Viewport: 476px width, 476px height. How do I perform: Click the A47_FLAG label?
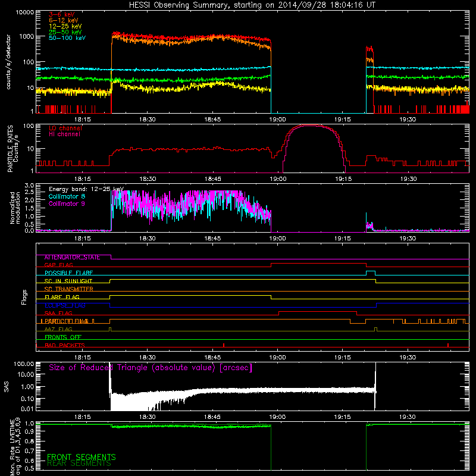click(58, 329)
